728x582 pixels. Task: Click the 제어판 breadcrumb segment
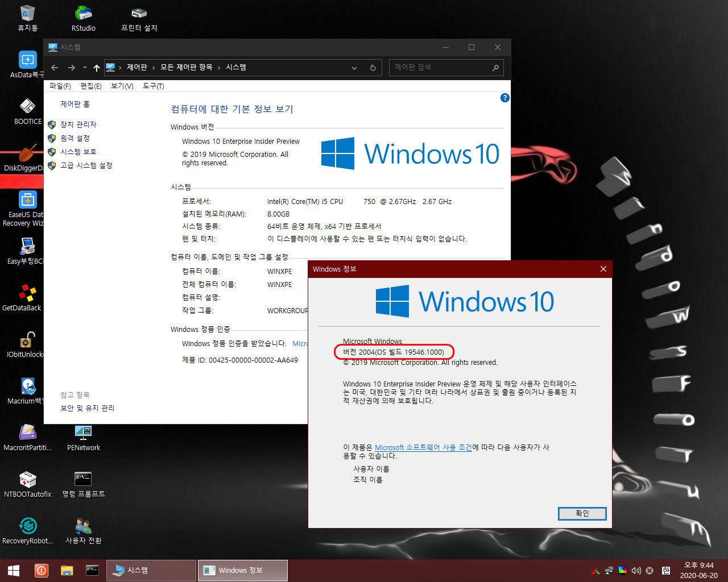(137, 68)
